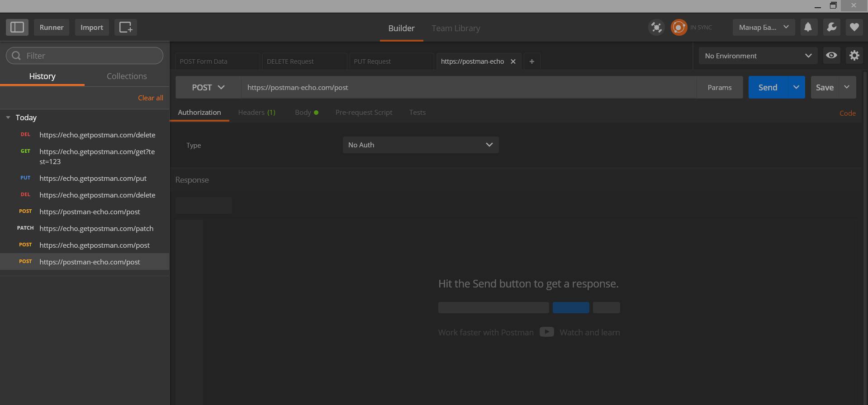The width and height of the screenshot is (868, 405).
Task: Click the Save button
Action: 825,87
